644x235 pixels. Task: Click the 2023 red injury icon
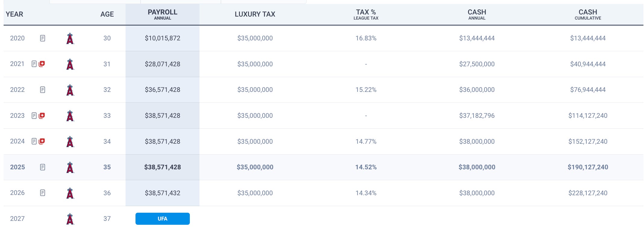pyautogui.click(x=42, y=115)
